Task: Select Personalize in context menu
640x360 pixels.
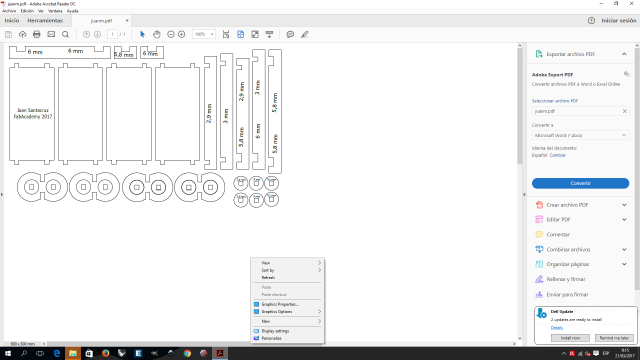Action: 287,338
